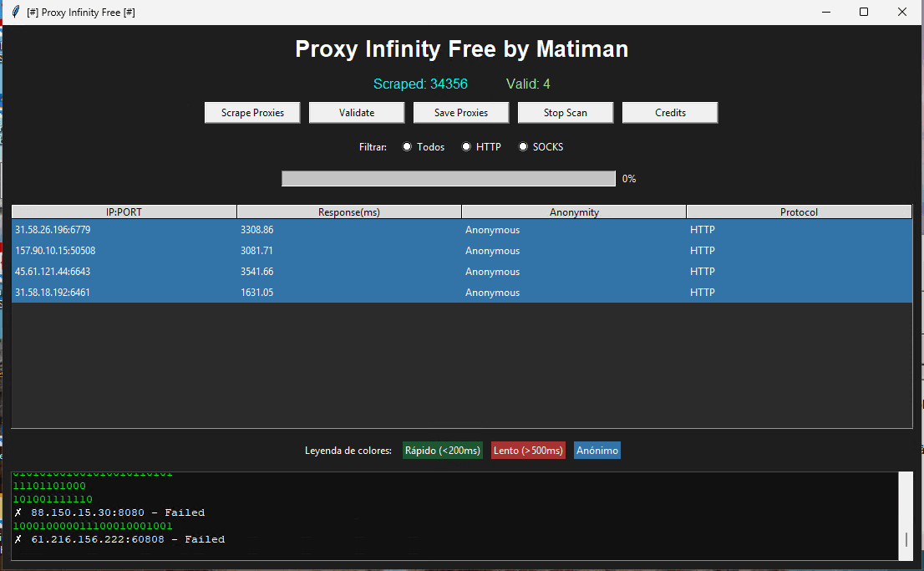
Task: Click the 3308.86 response time cell
Action: [257, 230]
